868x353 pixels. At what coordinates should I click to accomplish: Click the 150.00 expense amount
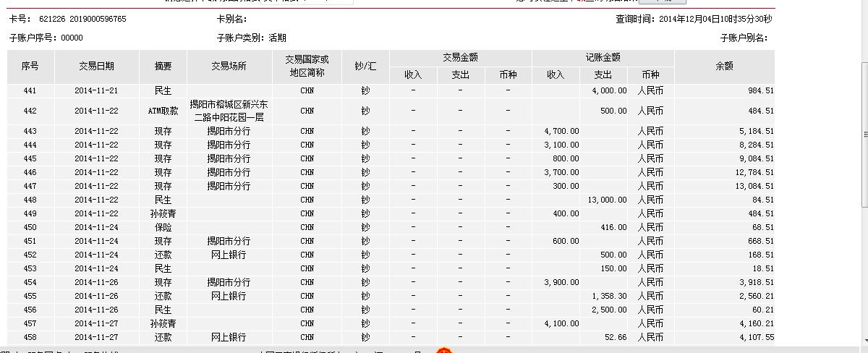614,269
